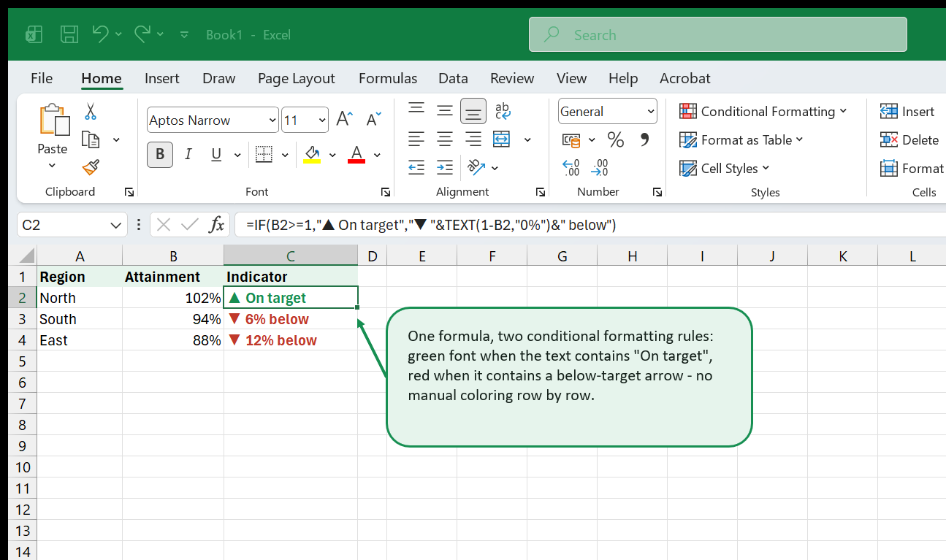Switch to the Formulas tab

[388, 78]
